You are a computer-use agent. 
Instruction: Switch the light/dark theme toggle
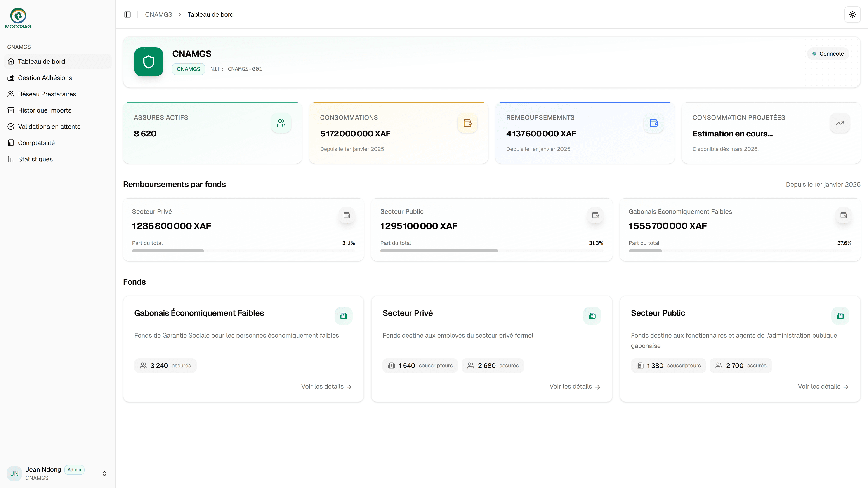[x=852, y=14]
